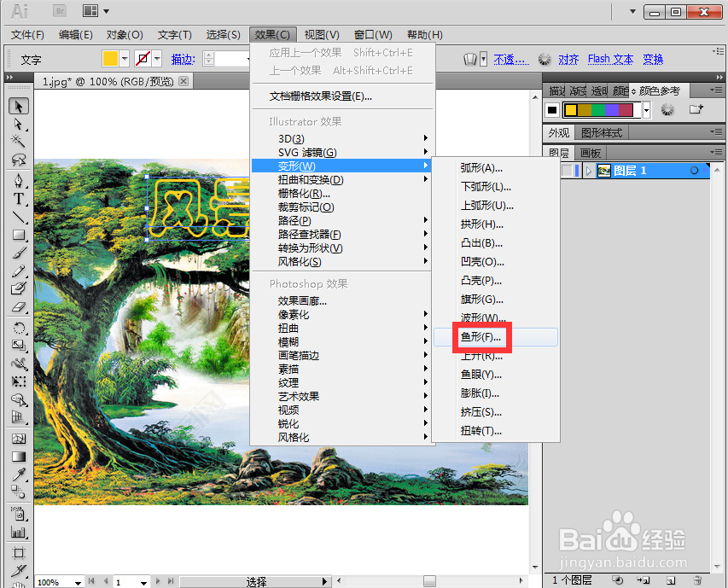
Task: Open 效果画廊... from Photoshop effects
Action: [x=341, y=301]
